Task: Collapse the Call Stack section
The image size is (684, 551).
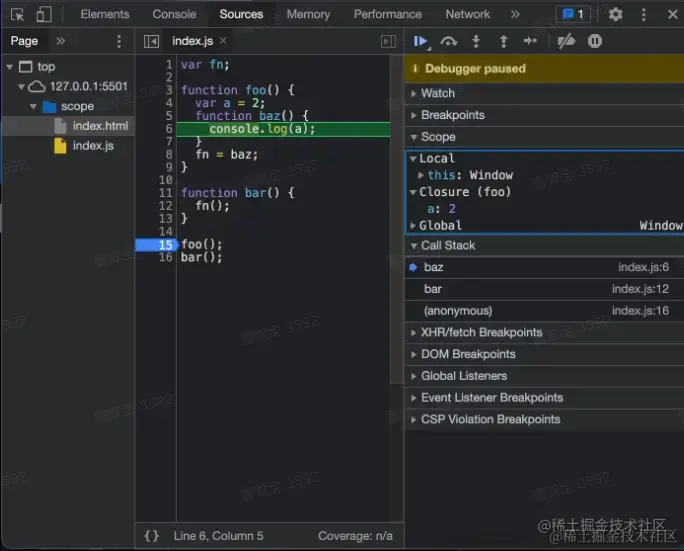Action: [544, 246]
